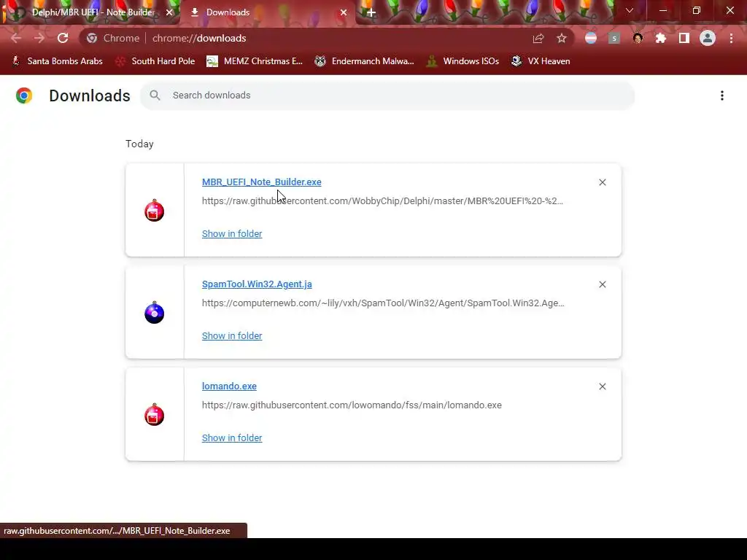Click the Chrome logo beside Downloads title
The height and width of the screenshot is (560, 747).
[24, 96]
